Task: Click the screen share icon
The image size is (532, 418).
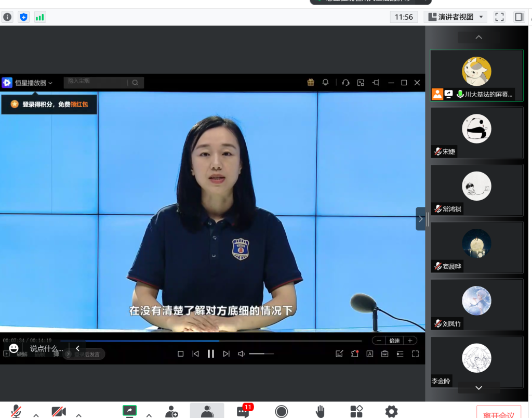Action: (x=129, y=411)
